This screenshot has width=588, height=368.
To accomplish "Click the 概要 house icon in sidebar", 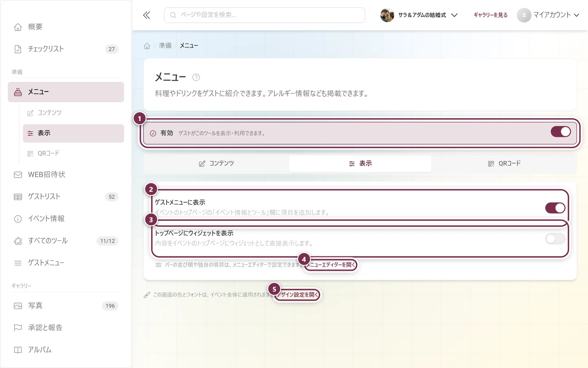I will [18, 27].
